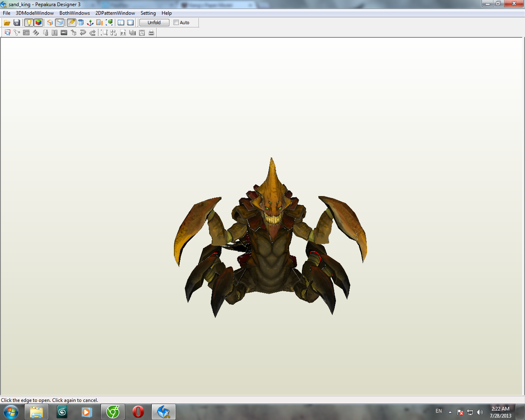Click the connected nodes join tool icon
This screenshot has width=525, height=420.
17,33
